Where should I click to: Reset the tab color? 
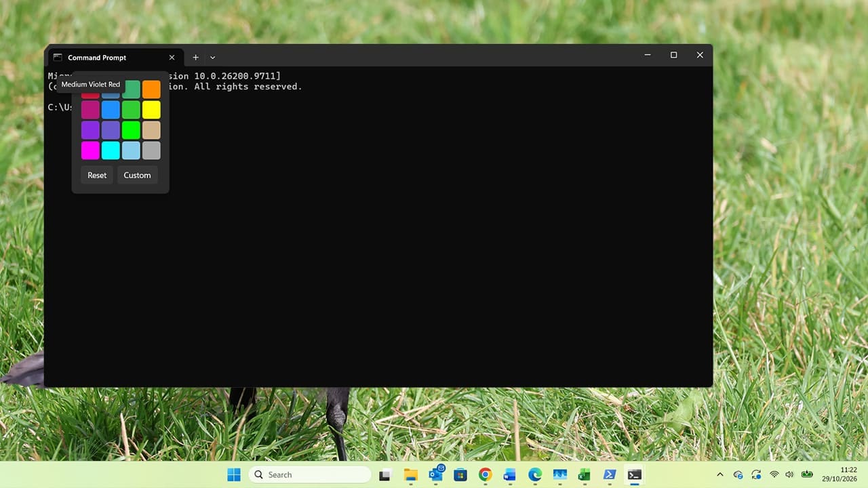click(x=97, y=175)
